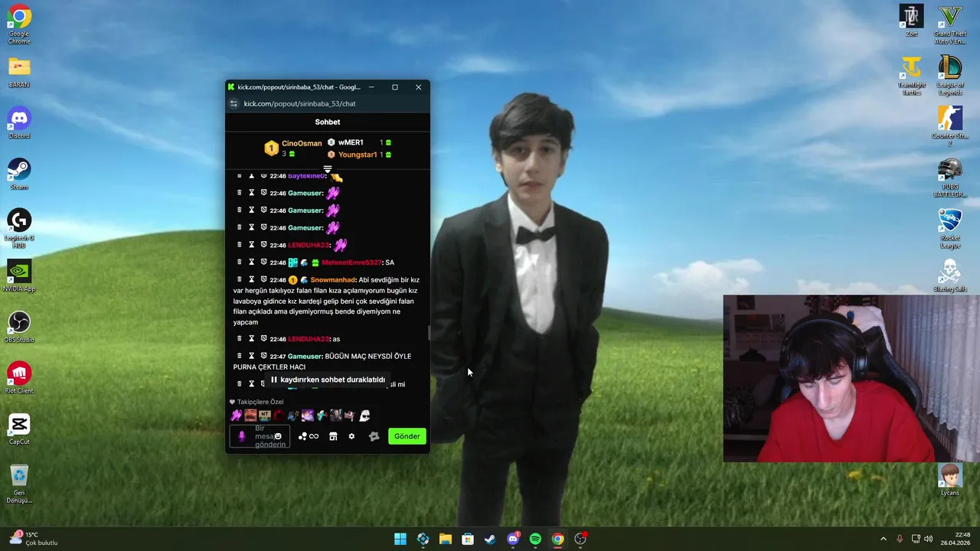The height and width of the screenshot is (551, 980).
Task: Collapse the gift leaderboard handle
Action: pyautogui.click(x=328, y=169)
